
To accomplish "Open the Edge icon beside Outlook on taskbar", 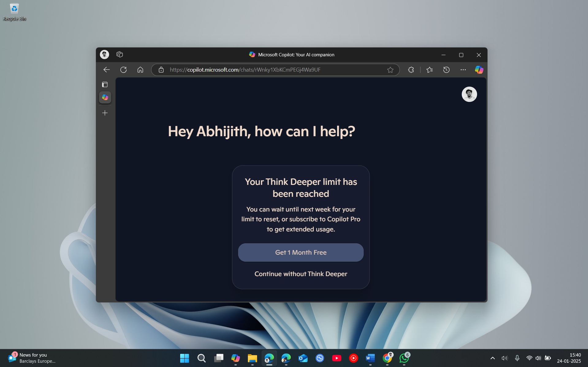I will [x=286, y=358].
